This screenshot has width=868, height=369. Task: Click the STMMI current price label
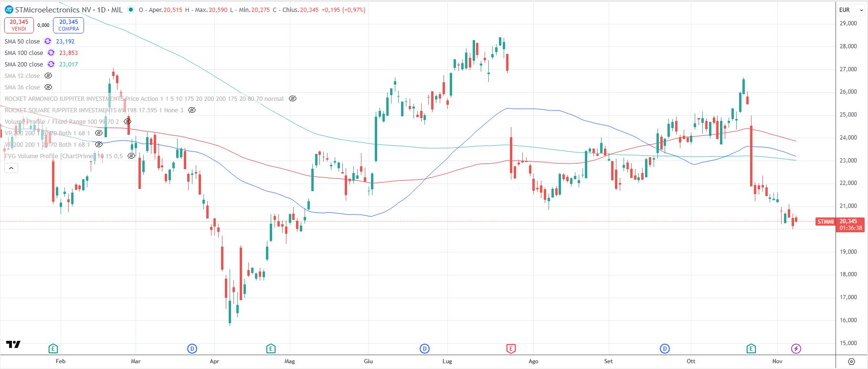tap(826, 222)
